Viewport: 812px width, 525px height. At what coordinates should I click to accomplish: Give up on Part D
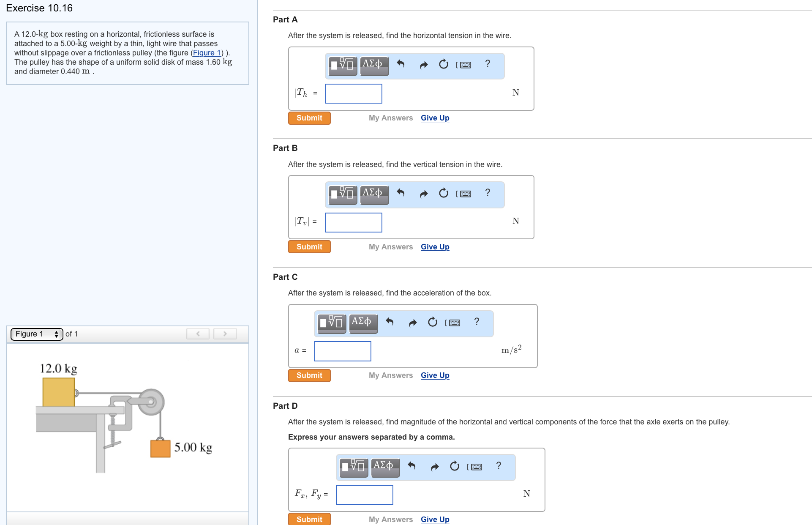(435, 520)
